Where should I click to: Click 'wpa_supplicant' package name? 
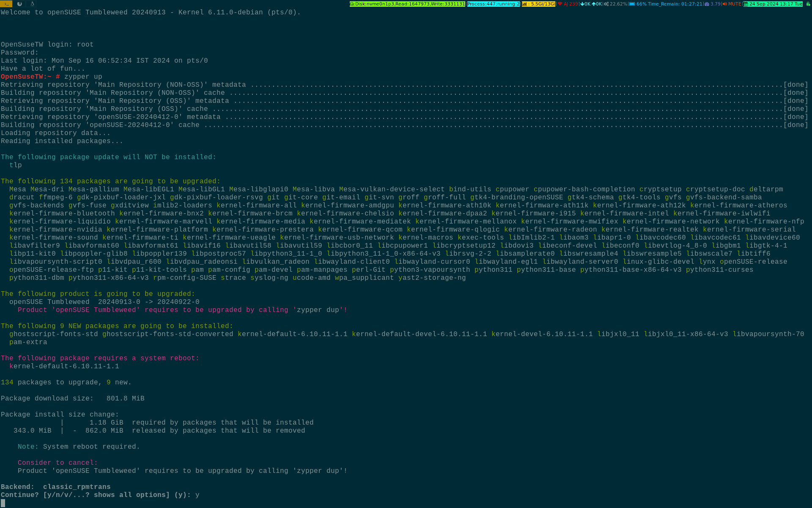pos(365,278)
